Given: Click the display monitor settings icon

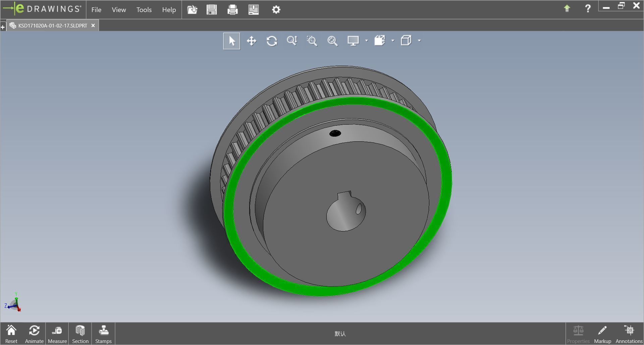Looking at the screenshot, I should 353,41.
